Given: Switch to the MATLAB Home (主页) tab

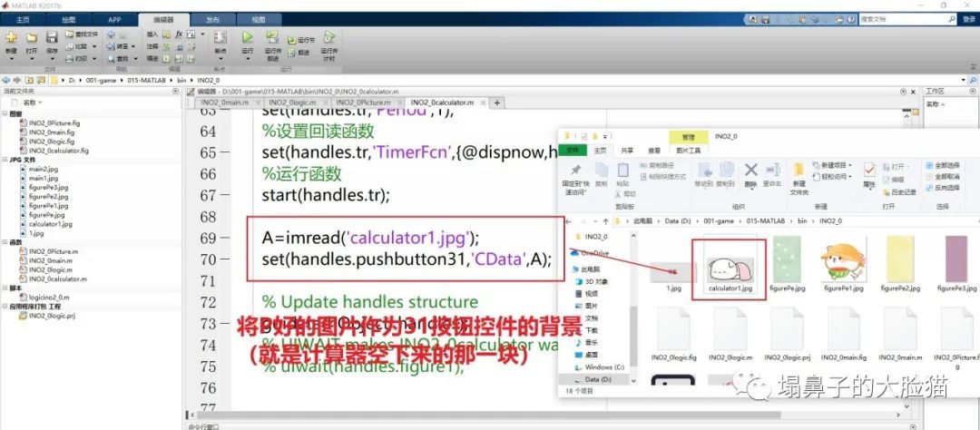Looking at the screenshot, I should pyautogui.click(x=23, y=20).
